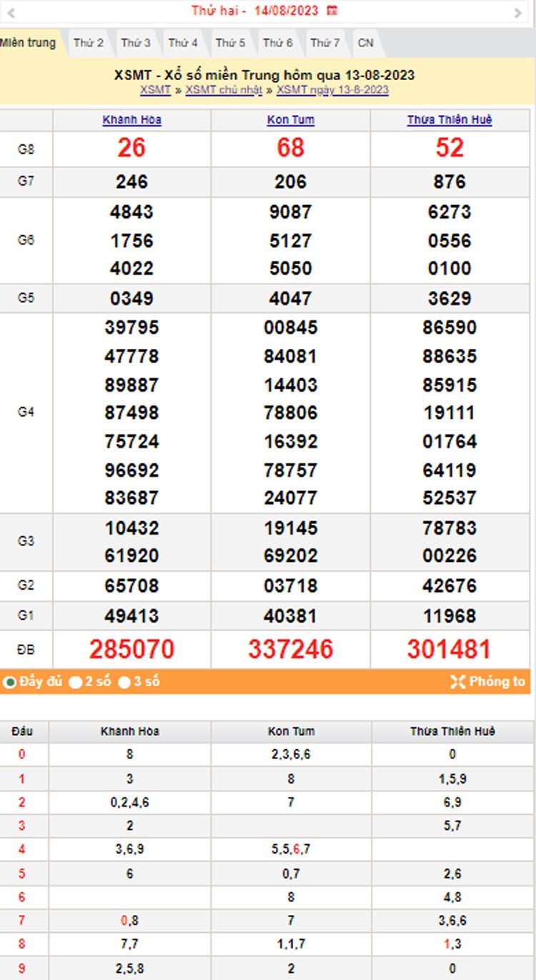Open the XSMT ngày 13-8-2023 link
Screen dimensions: 536x980
[x=332, y=89]
